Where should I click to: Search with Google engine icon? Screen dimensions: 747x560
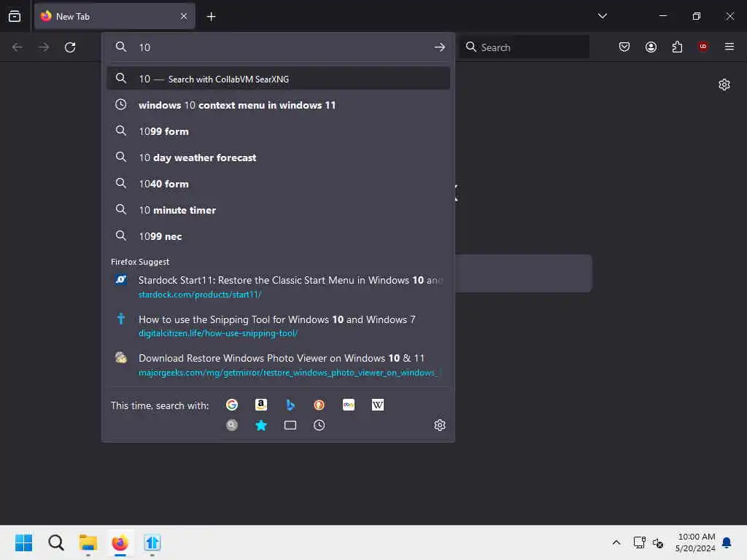[x=232, y=405]
